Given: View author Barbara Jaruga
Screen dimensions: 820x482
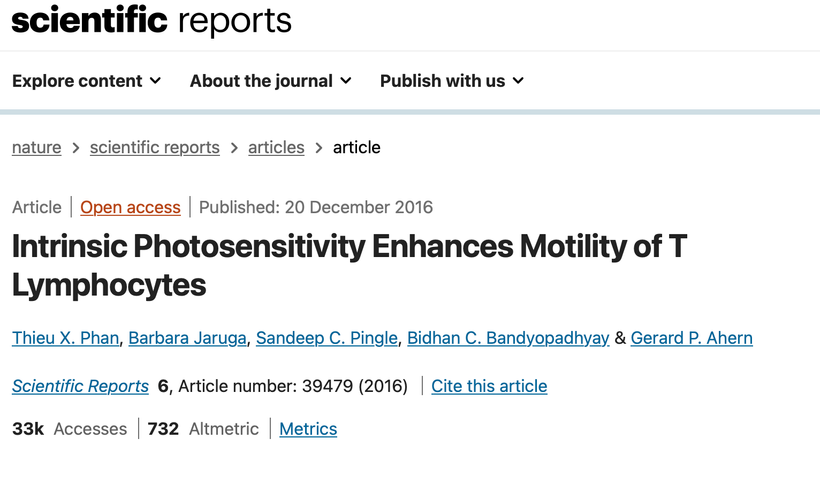Looking at the screenshot, I should click(x=188, y=338).
